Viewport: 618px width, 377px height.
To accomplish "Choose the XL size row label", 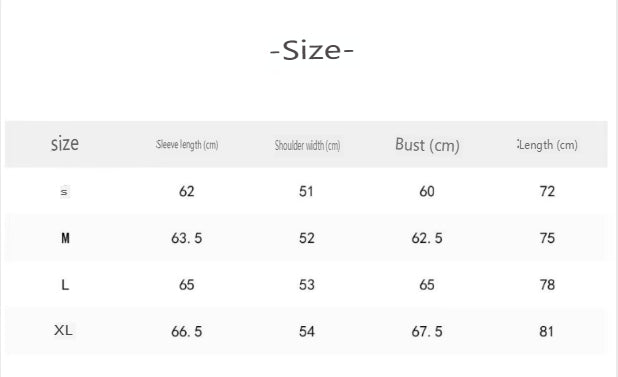I will pos(63,330).
